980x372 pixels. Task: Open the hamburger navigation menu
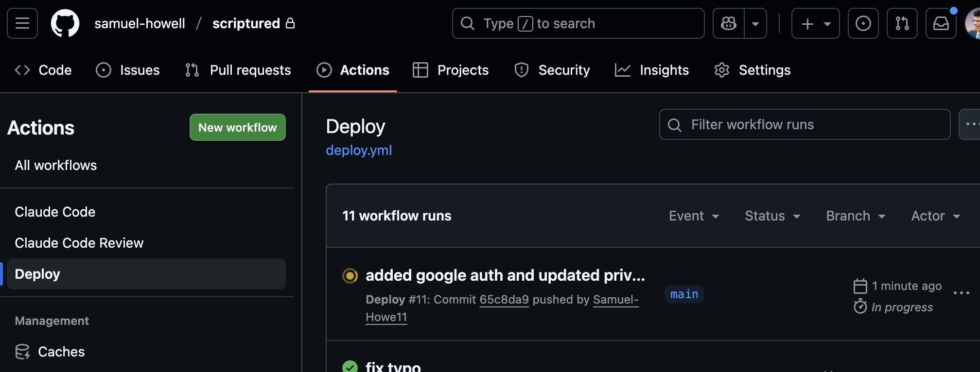22,23
